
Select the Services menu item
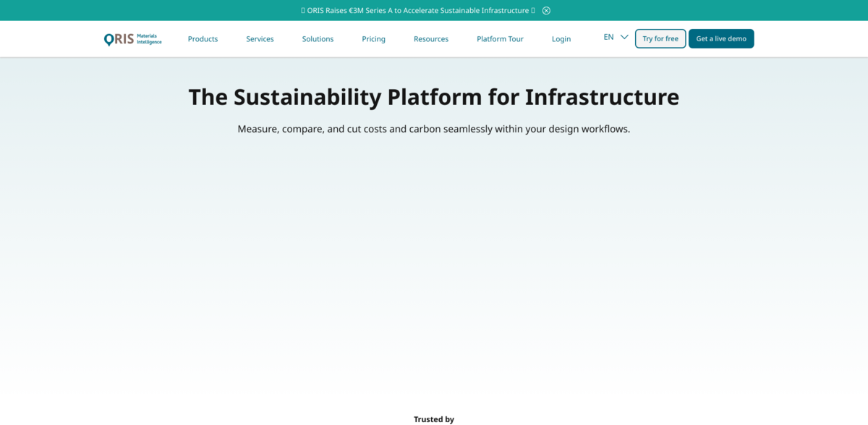[x=260, y=38]
